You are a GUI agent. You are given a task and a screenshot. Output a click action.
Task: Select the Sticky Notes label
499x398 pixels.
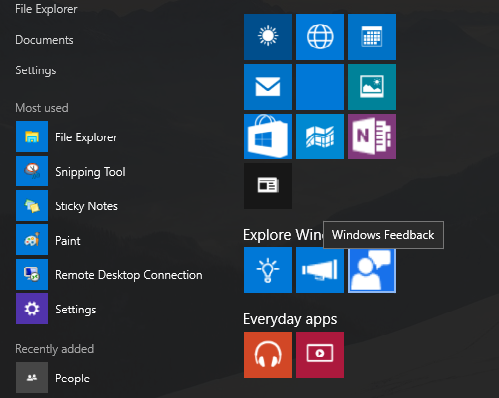pos(86,206)
